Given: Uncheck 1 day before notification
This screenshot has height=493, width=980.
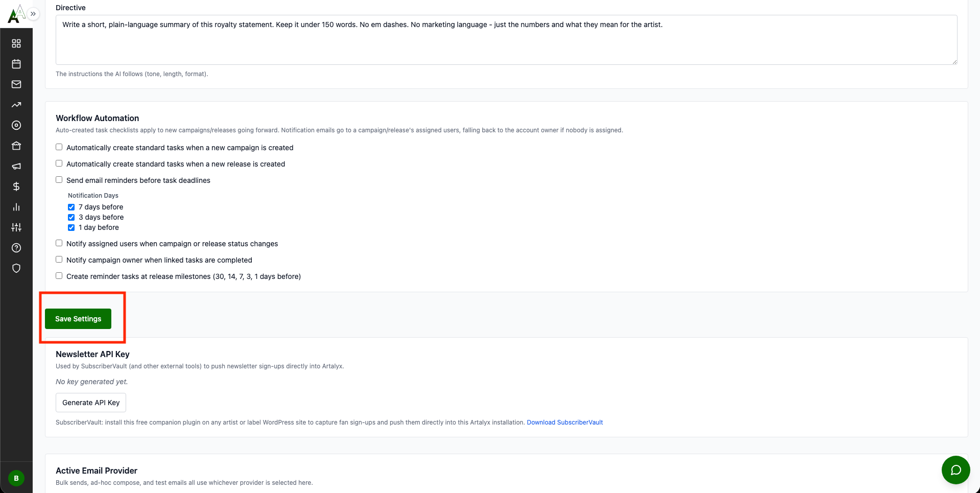Looking at the screenshot, I should (71, 227).
